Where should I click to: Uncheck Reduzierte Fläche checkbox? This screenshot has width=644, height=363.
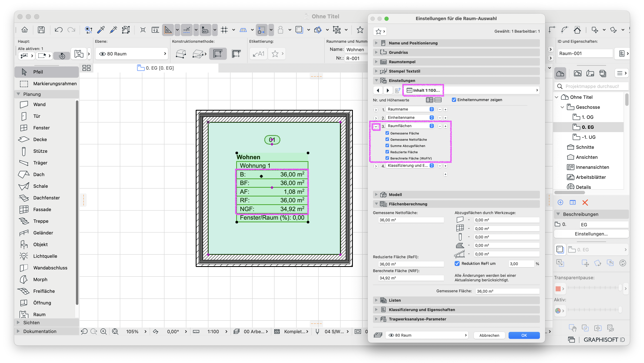[387, 152]
